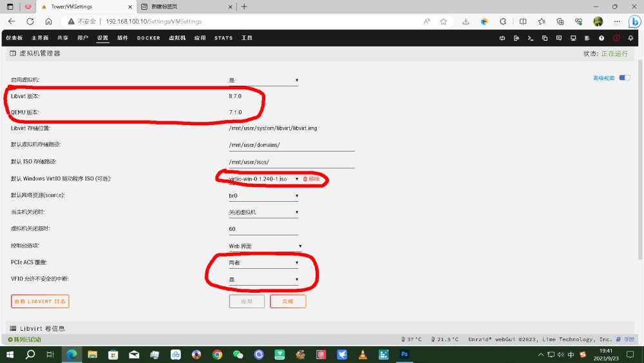Viewport: 644px width, 363px height.
Task: Open Photoshop from the taskbar
Action: (x=404, y=355)
